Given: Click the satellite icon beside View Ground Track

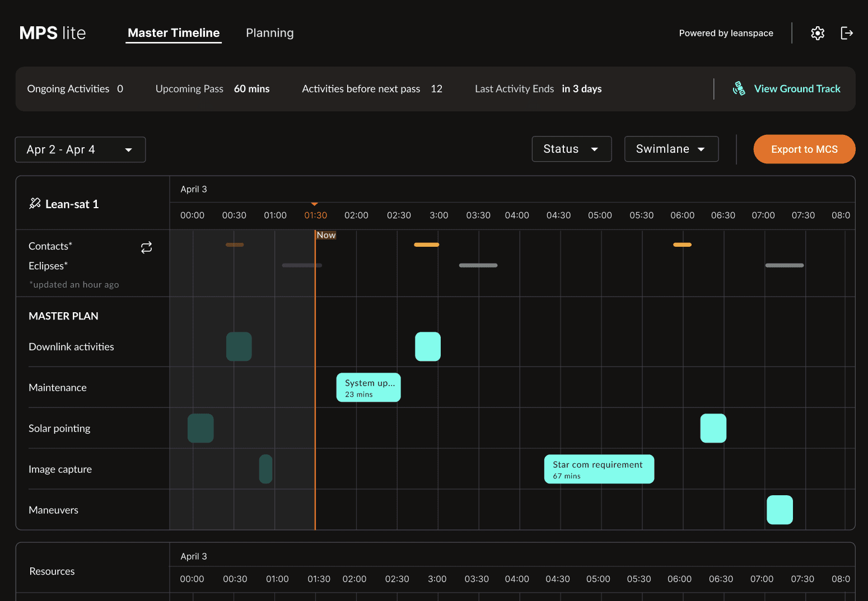Looking at the screenshot, I should click(739, 88).
